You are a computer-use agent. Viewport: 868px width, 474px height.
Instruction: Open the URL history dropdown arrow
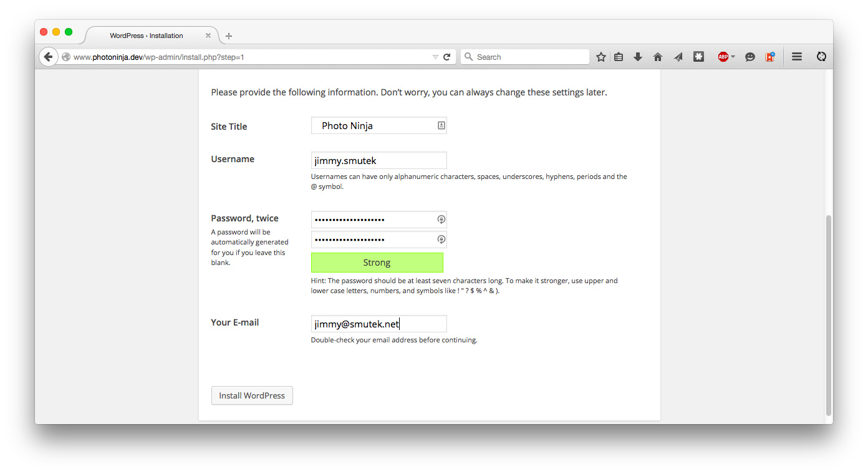pos(435,57)
